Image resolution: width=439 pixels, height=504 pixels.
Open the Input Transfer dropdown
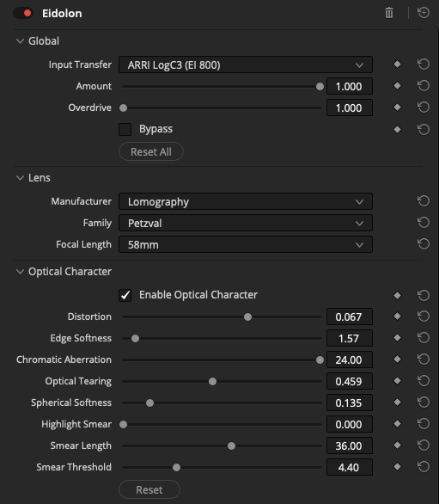(246, 65)
